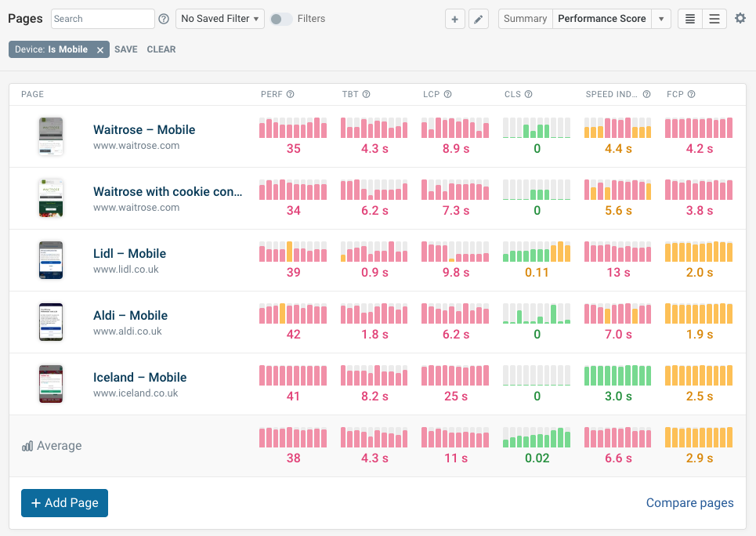Click Iceland – Mobile LCP value 25 s
Screen dimensions: 756x536
pos(456,396)
